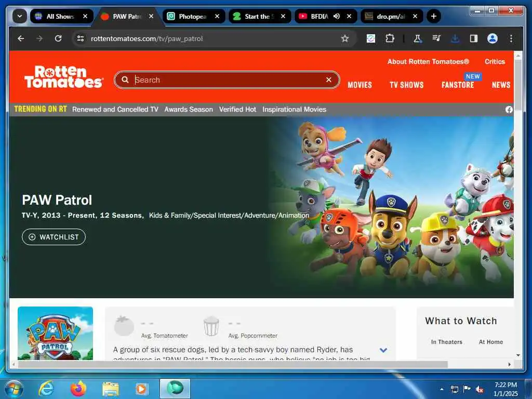
Task: Open Awards Season trending link
Action: (x=189, y=109)
